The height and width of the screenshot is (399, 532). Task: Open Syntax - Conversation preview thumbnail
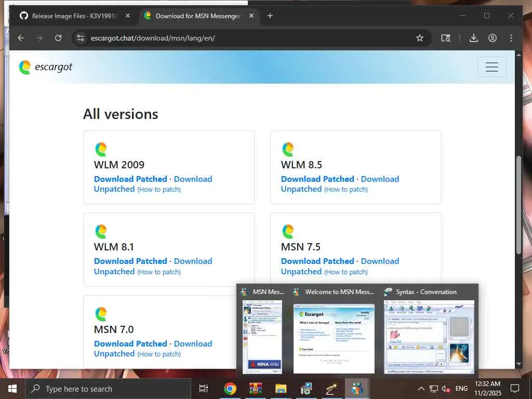429,337
